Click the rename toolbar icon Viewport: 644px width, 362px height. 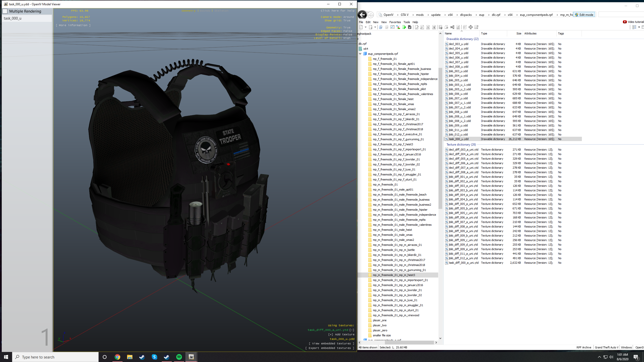[452, 27]
